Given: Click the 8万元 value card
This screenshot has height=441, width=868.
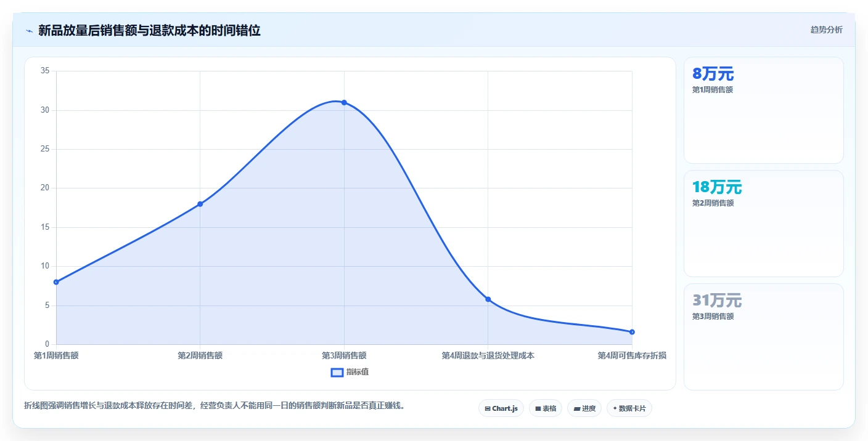Looking at the screenshot, I should (763, 110).
